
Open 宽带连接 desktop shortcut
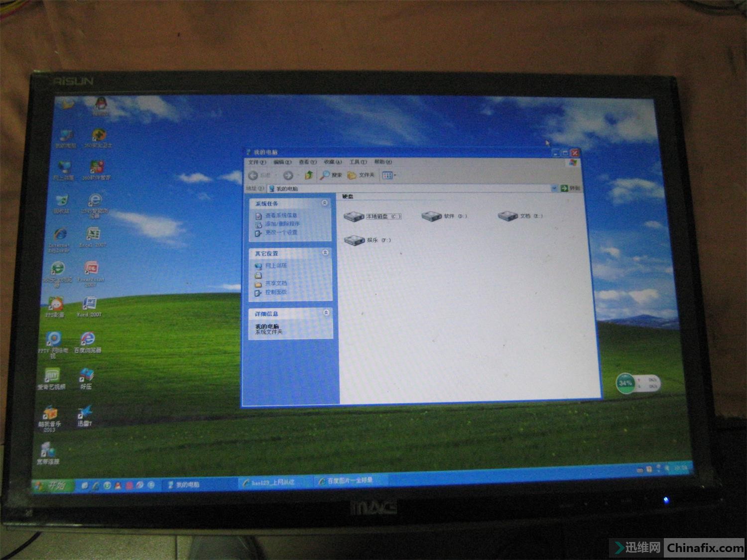(48, 453)
